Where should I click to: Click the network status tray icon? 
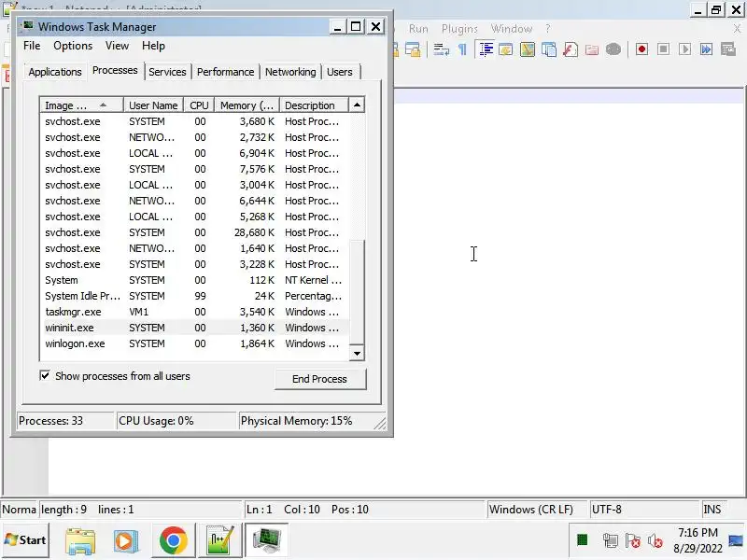tap(610, 540)
